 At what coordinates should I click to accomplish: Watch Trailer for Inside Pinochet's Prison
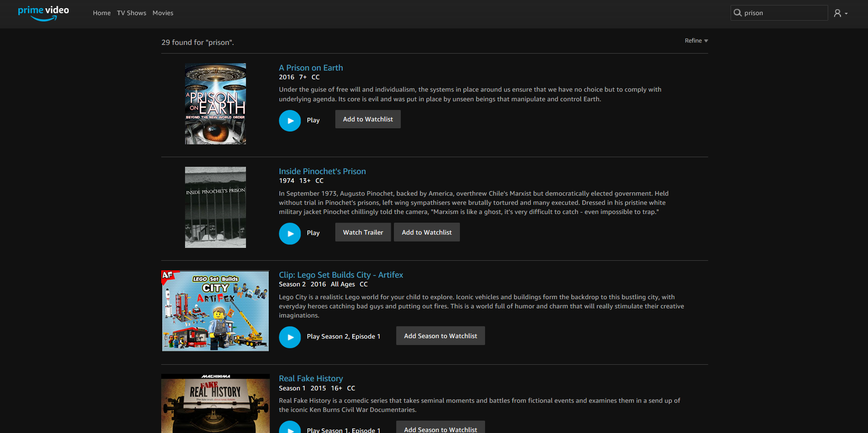(x=363, y=232)
